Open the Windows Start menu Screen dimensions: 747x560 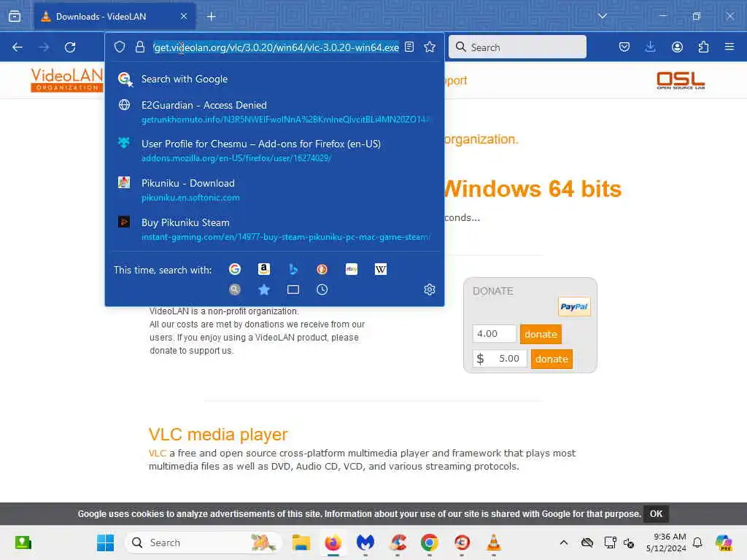coord(105,542)
